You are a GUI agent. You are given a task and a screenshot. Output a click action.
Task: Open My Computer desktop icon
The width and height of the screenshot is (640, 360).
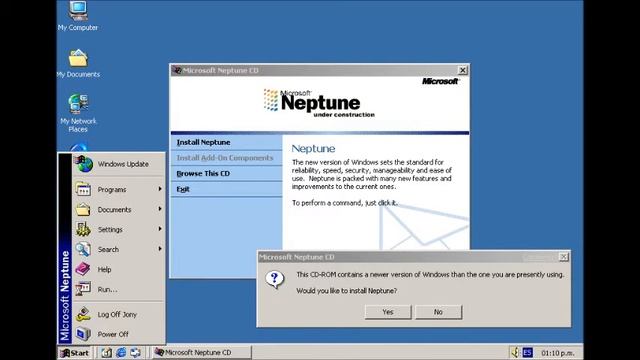click(x=78, y=11)
